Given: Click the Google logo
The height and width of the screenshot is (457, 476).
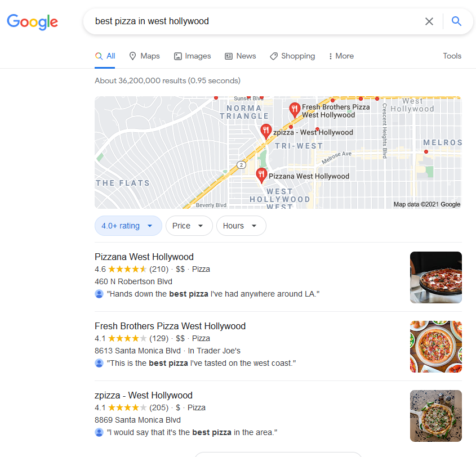Looking at the screenshot, I should 33,22.
